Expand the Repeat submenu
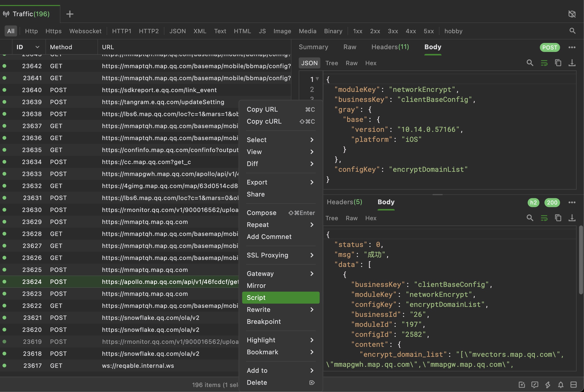584x392 pixels. point(281,225)
